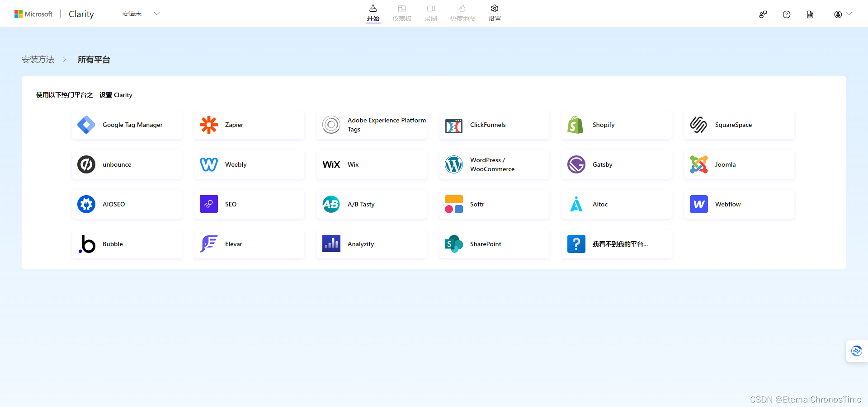Click the Joomla colorful logo icon

(699, 164)
